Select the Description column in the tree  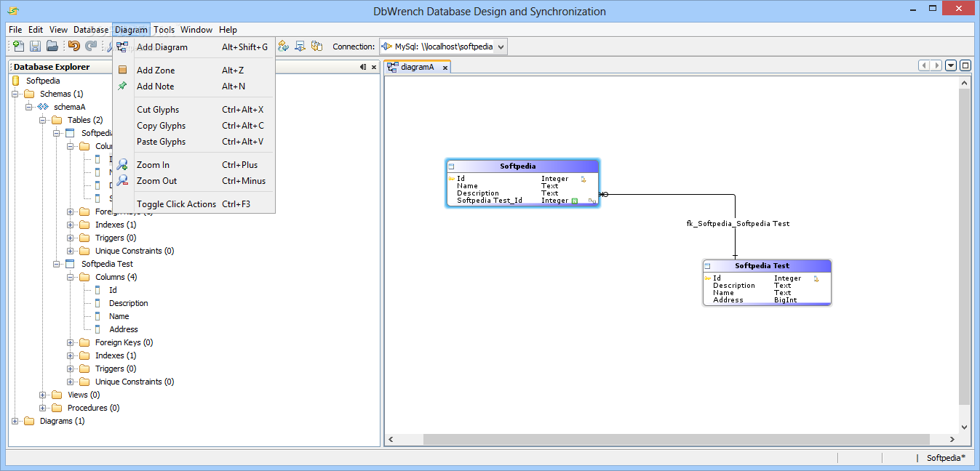click(x=128, y=303)
